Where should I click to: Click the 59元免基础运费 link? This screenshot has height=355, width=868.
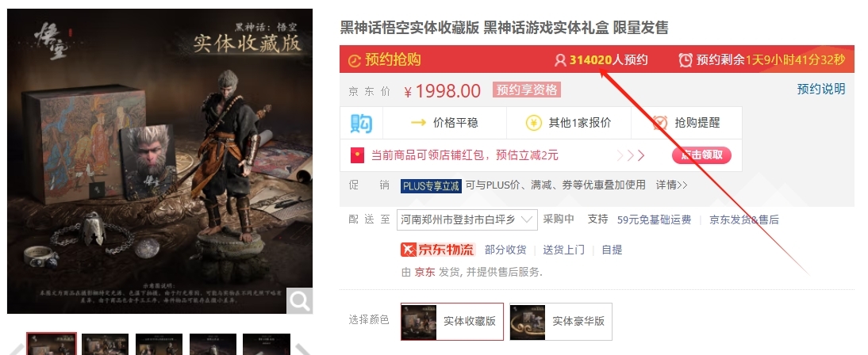[655, 219]
